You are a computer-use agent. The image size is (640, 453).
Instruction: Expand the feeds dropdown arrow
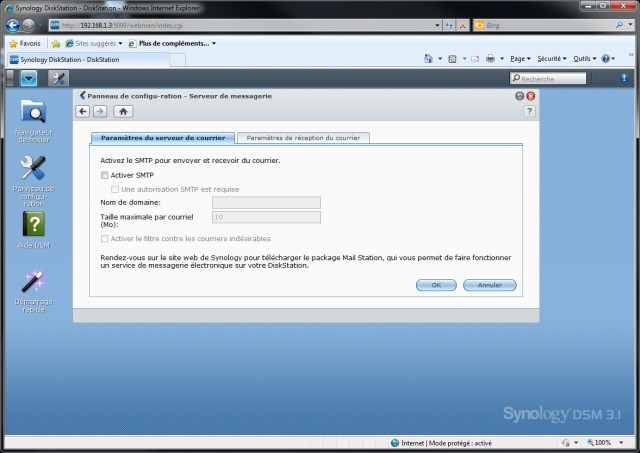coord(464,59)
